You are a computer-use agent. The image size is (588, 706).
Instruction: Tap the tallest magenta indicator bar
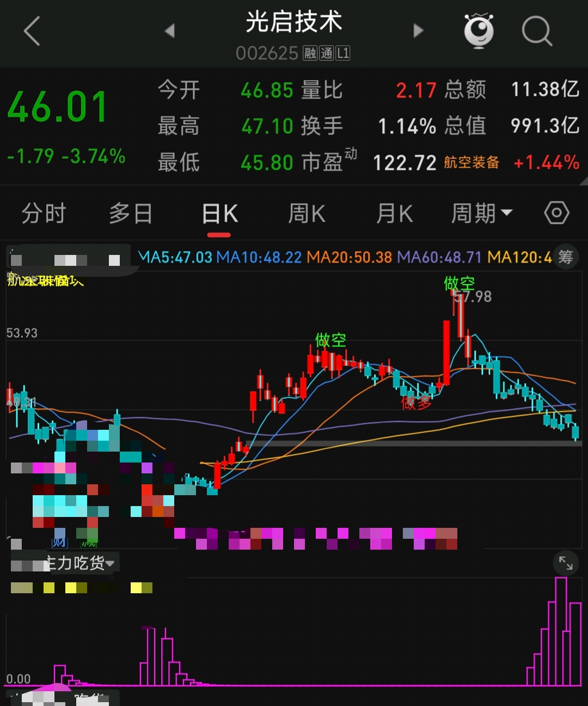click(561, 631)
